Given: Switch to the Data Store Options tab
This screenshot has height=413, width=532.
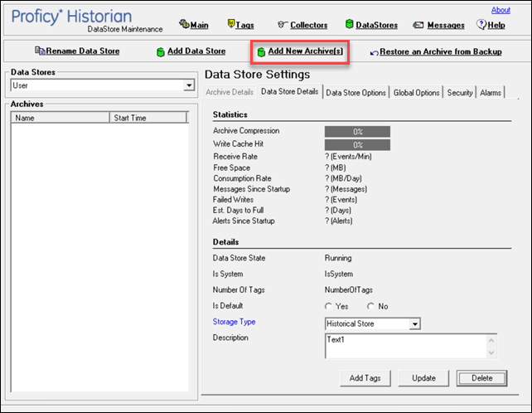Looking at the screenshot, I should (x=356, y=93).
